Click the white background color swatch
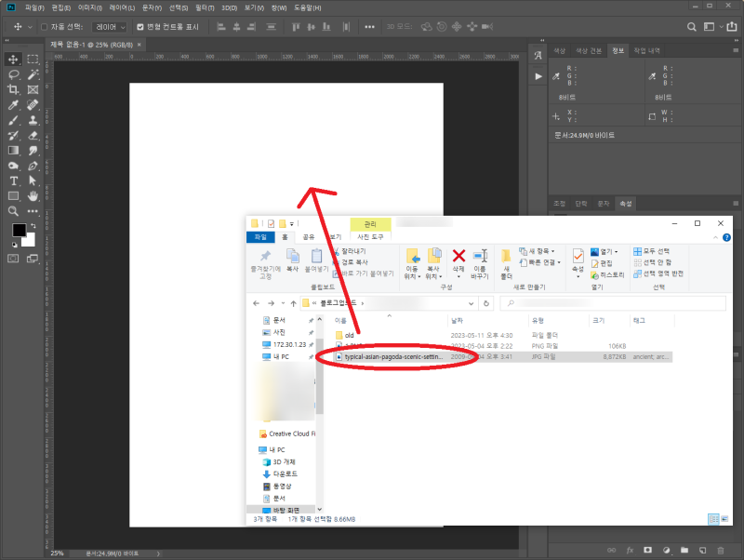Image resolution: width=744 pixels, height=560 pixels. click(31, 241)
